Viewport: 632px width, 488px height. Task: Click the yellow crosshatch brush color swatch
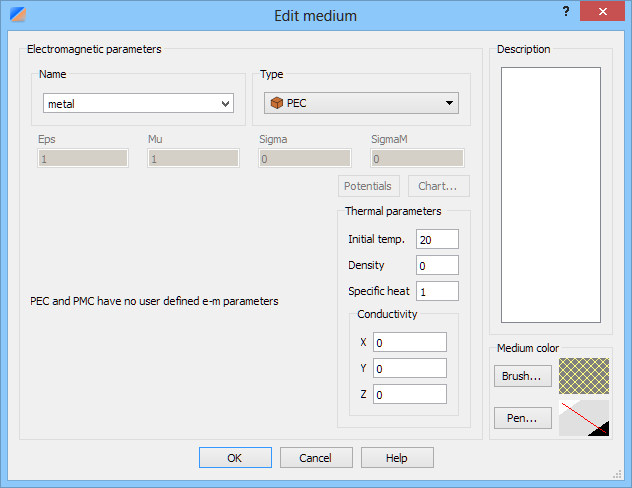[584, 376]
